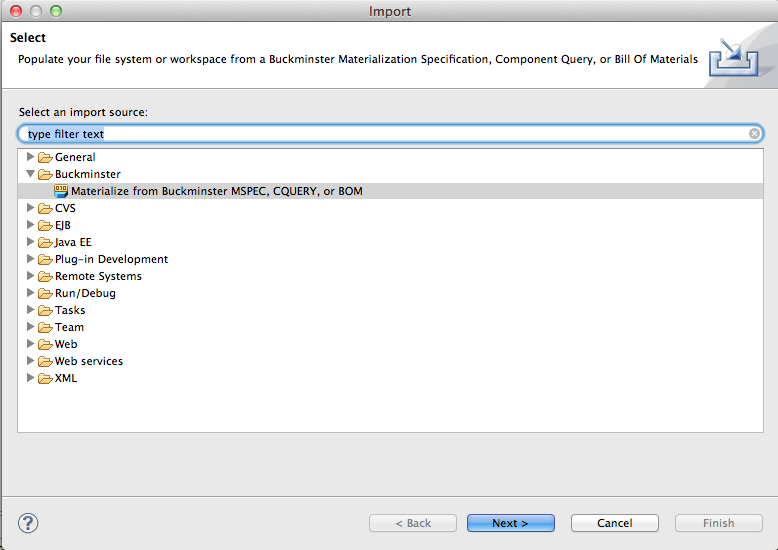Click the Materialize MSPEC wizard icon
Screen dimensions: 778x550
(61, 191)
